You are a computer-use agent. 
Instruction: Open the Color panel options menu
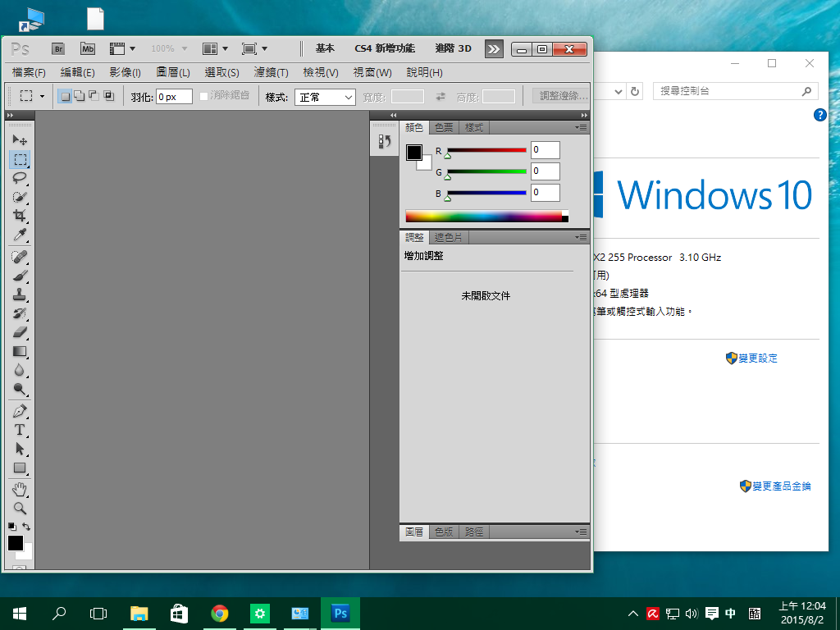582,127
